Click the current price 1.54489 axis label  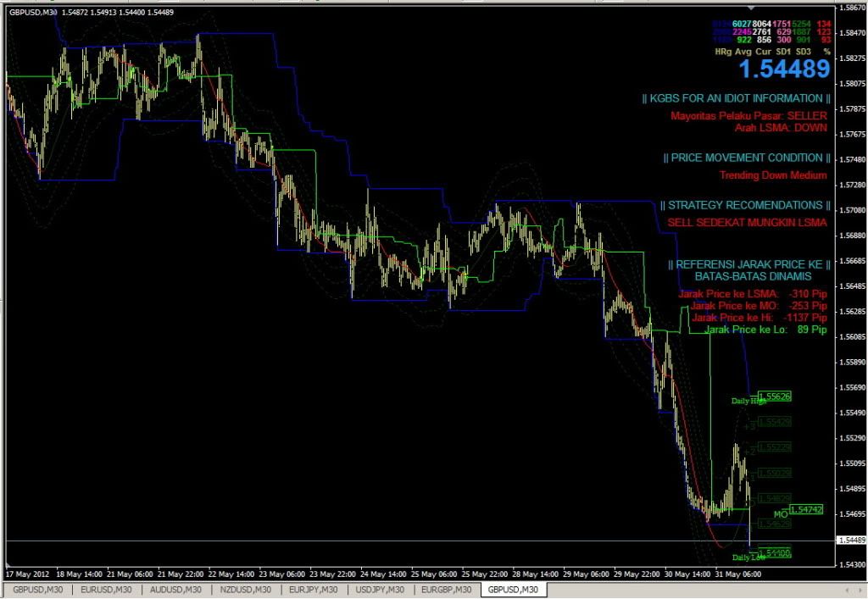click(x=851, y=541)
